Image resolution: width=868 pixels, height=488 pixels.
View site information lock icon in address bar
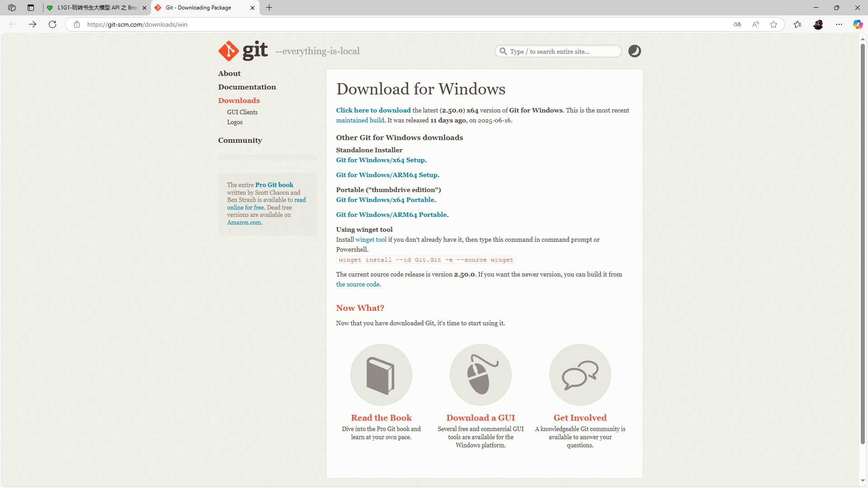pos(77,24)
